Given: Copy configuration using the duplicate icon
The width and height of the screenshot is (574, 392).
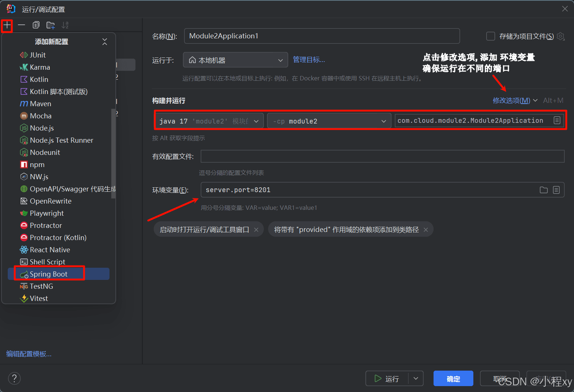Looking at the screenshot, I should point(36,25).
